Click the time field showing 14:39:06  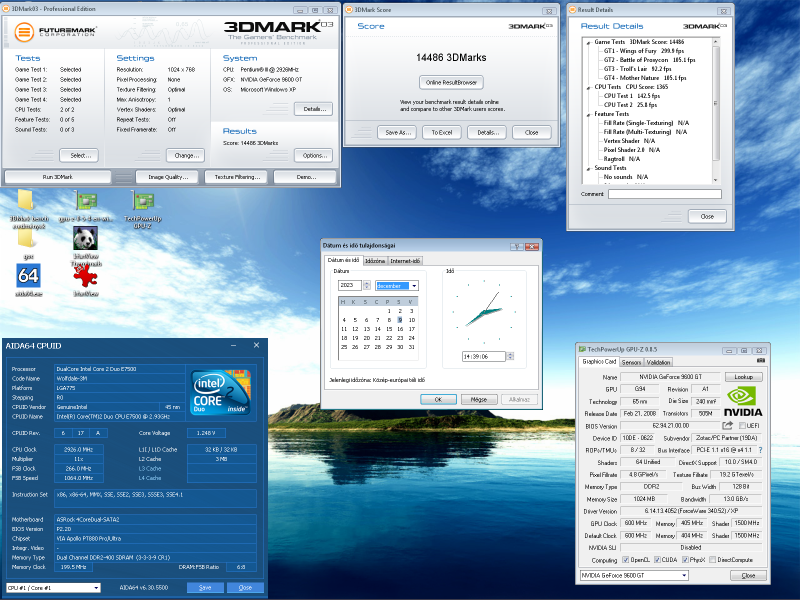(x=484, y=356)
